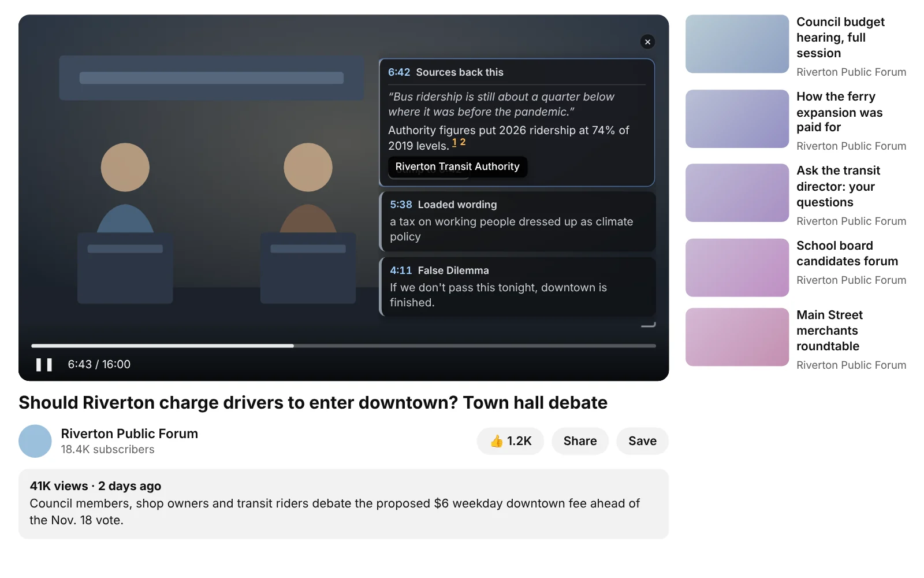
Task: Jump to the 4:11 timestamp
Action: tap(401, 271)
